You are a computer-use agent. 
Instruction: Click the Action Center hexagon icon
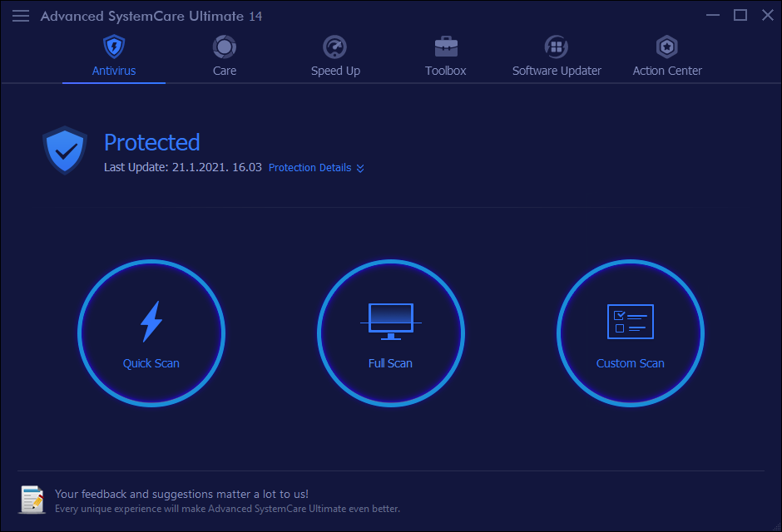click(x=667, y=47)
